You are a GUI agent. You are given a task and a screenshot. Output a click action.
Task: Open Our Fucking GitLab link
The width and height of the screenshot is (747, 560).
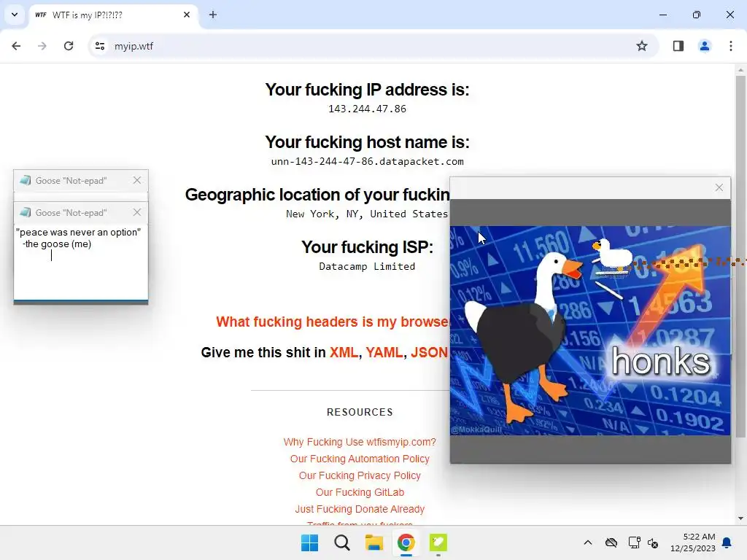(x=360, y=492)
